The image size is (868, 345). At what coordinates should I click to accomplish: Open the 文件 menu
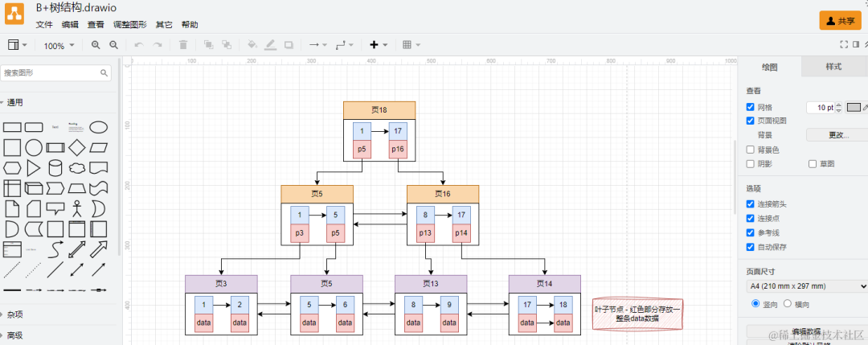point(44,24)
